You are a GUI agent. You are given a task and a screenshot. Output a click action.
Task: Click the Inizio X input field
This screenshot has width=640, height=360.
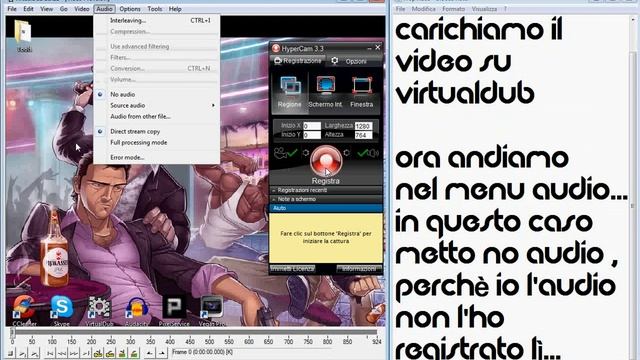click(x=312, y=126)
